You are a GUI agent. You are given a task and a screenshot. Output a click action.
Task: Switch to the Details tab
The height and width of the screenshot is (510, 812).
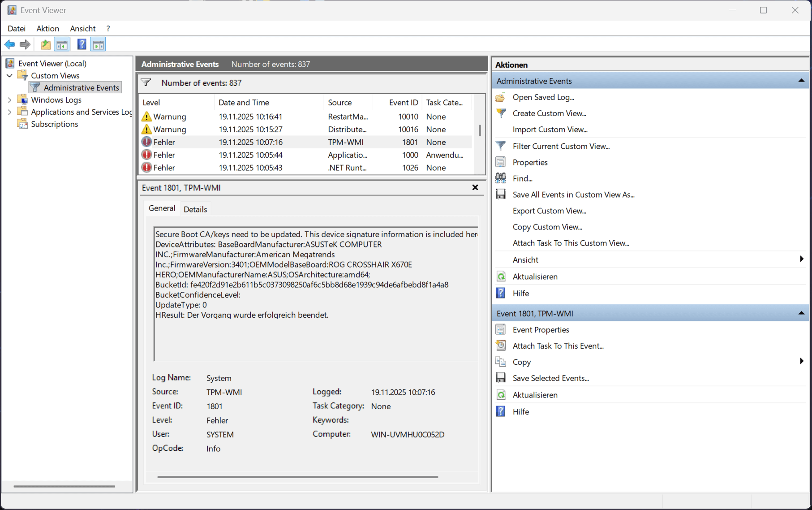(x=196, y=208)
